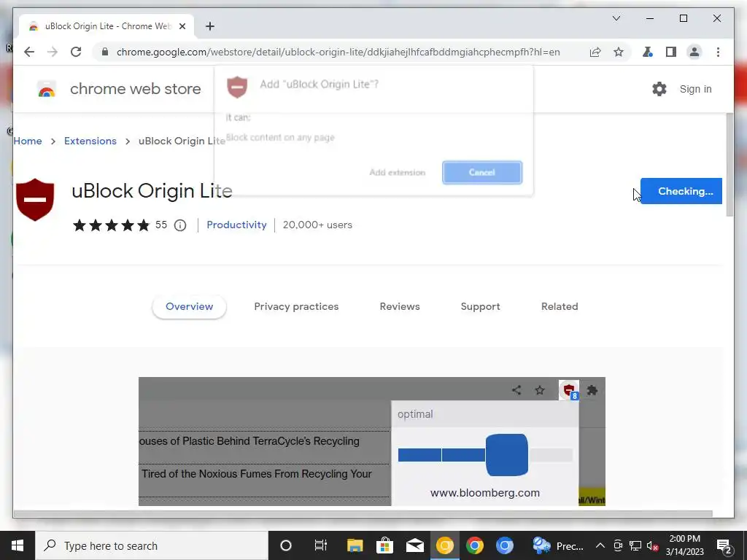
Task: Open the blue Chromium taskbar icon
Action: pos(505,545)
